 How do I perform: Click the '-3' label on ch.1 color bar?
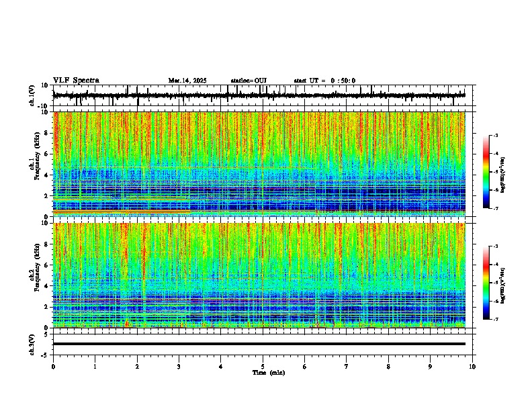click(x=495, y=135)
